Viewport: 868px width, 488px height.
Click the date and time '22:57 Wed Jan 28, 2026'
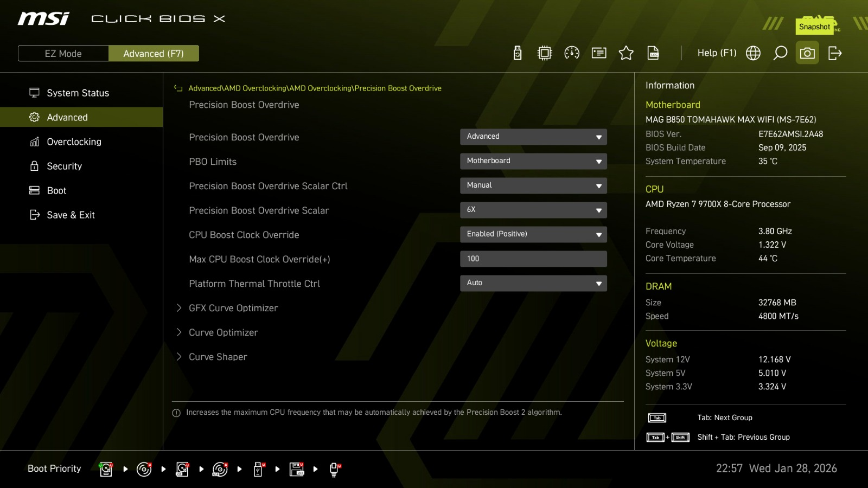point(776,468)
